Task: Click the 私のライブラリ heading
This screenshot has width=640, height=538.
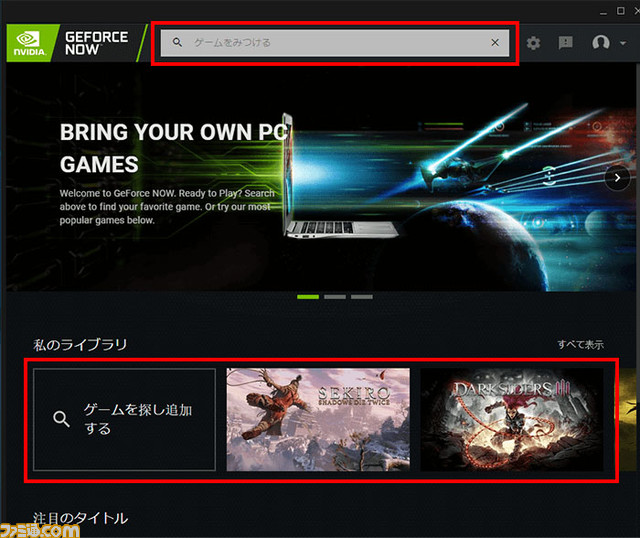Action: [x=80, y=345]
